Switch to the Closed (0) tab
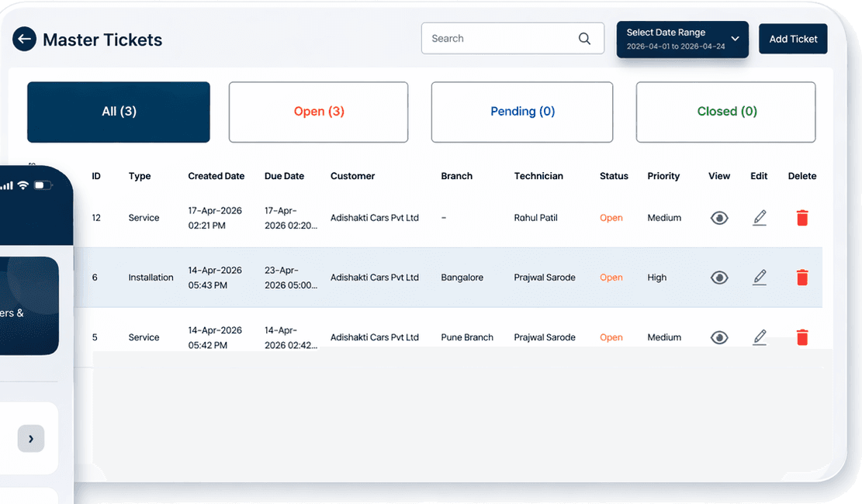This screenshot has height=504, width=862. [x=725, y=112]
